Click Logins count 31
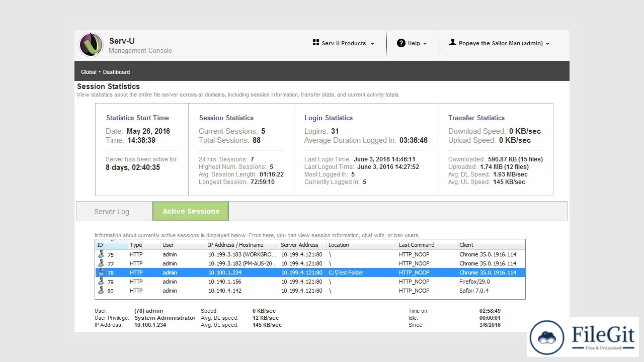Screen dimensions: 644x362 335,131
